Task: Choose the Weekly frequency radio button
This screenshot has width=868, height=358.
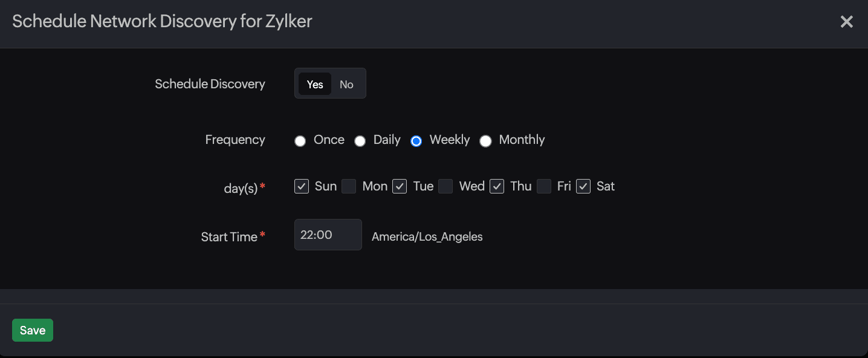Action: click(416, 142)
